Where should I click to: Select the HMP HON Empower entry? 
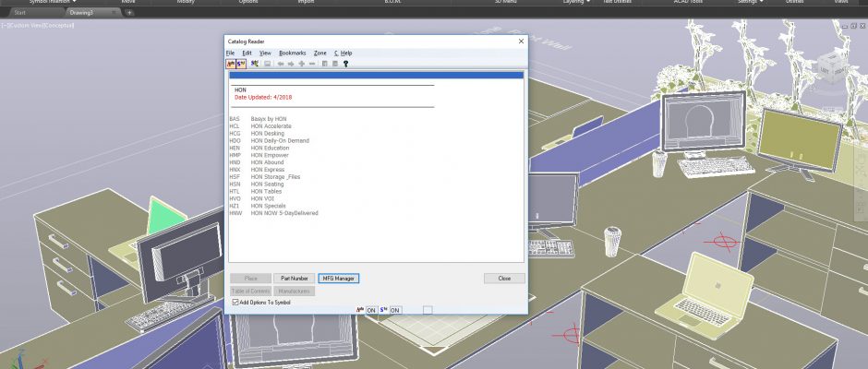click(x=259, y=155)
